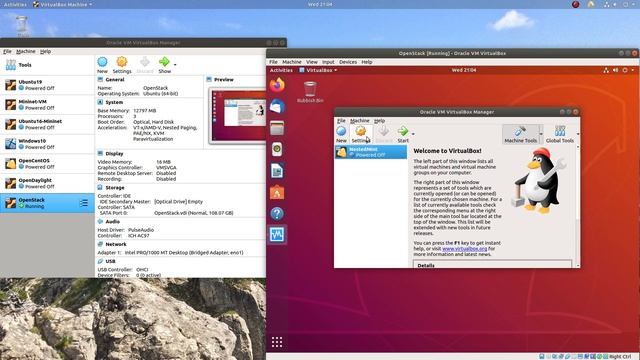
Task: Open Help menu in host VirtualBox Manager
Action: [45, 51]
